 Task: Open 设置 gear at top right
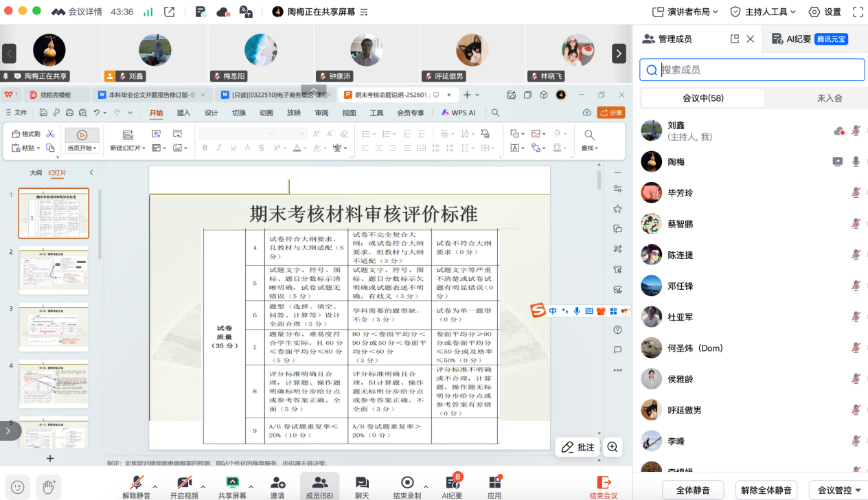825,12
